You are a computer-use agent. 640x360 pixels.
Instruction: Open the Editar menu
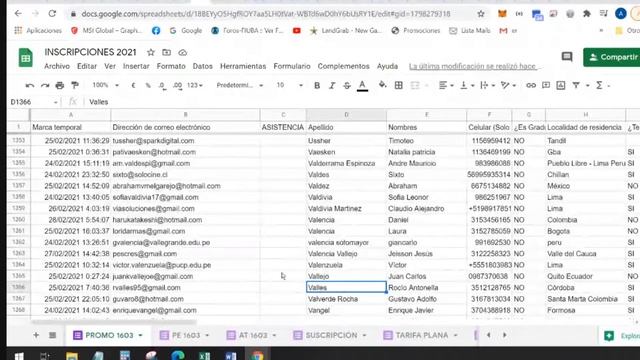pyautogui.click(x=87, y=66)
